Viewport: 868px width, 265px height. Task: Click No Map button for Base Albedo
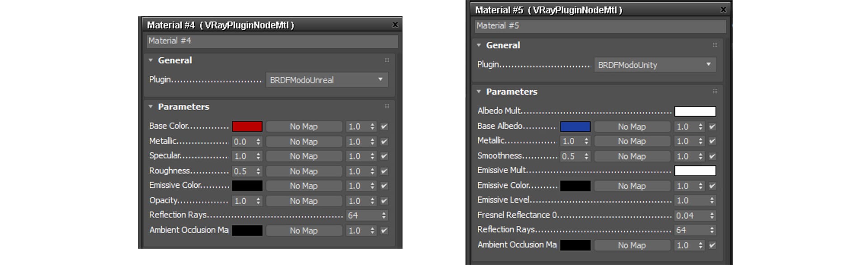tap(632, 127)
